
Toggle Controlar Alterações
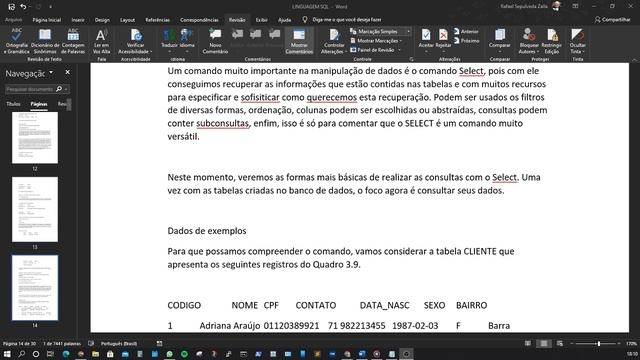click(x=334, y=41)
